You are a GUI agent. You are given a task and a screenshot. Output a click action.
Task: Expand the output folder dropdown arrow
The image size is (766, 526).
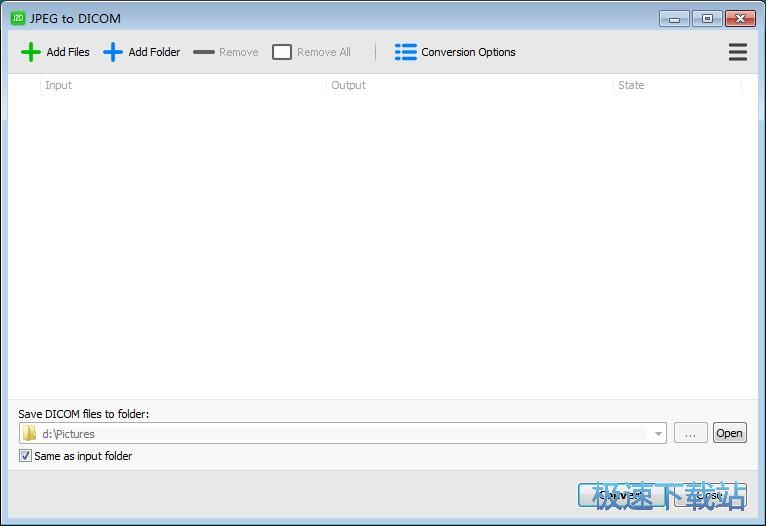[x=658, y=434]
